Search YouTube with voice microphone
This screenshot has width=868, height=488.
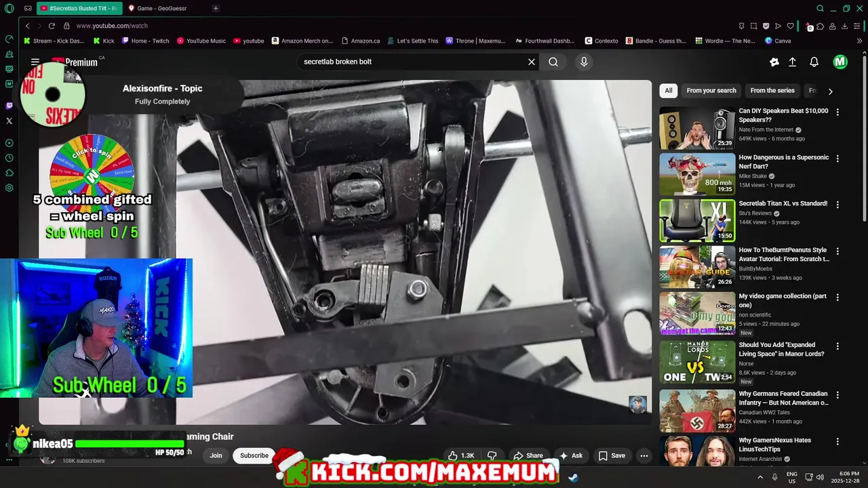click(584, 62)
